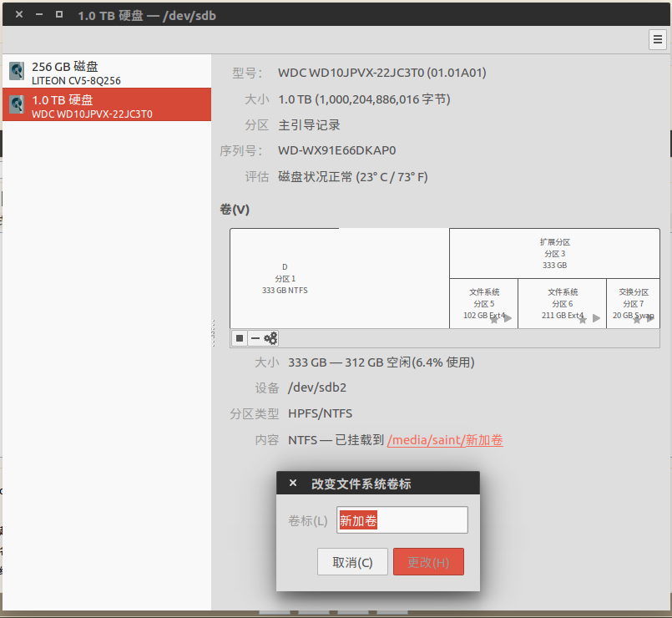Click the play arrow icon on partition 5

[508, 318]
